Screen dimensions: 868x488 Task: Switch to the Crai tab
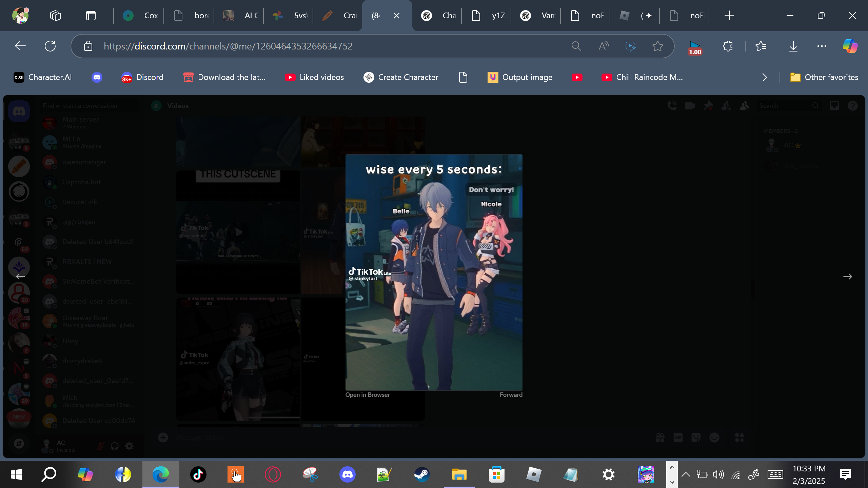pos(338,16)
